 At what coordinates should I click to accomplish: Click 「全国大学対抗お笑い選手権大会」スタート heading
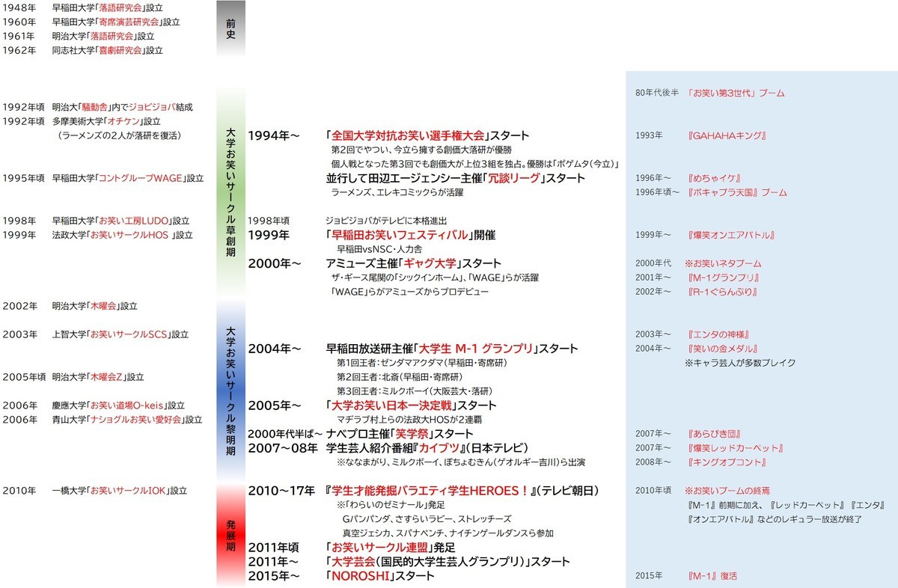427,136
